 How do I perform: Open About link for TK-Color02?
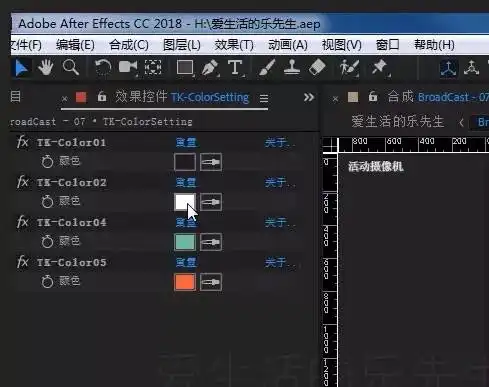point(280,182)
